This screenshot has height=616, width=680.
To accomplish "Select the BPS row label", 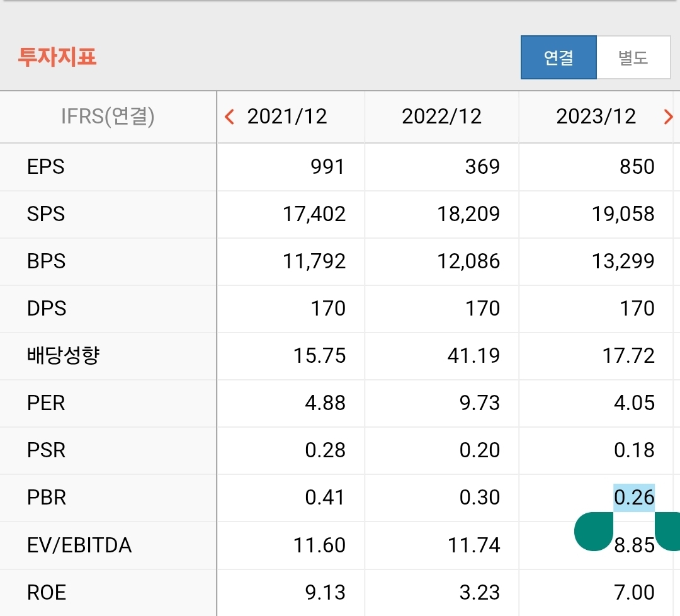I will 47,261.
